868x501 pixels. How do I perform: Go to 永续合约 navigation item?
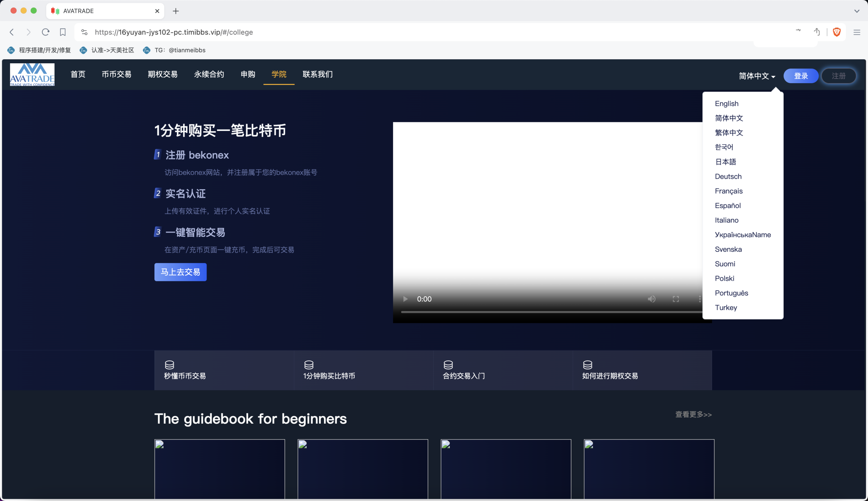(x=209, y=75)
